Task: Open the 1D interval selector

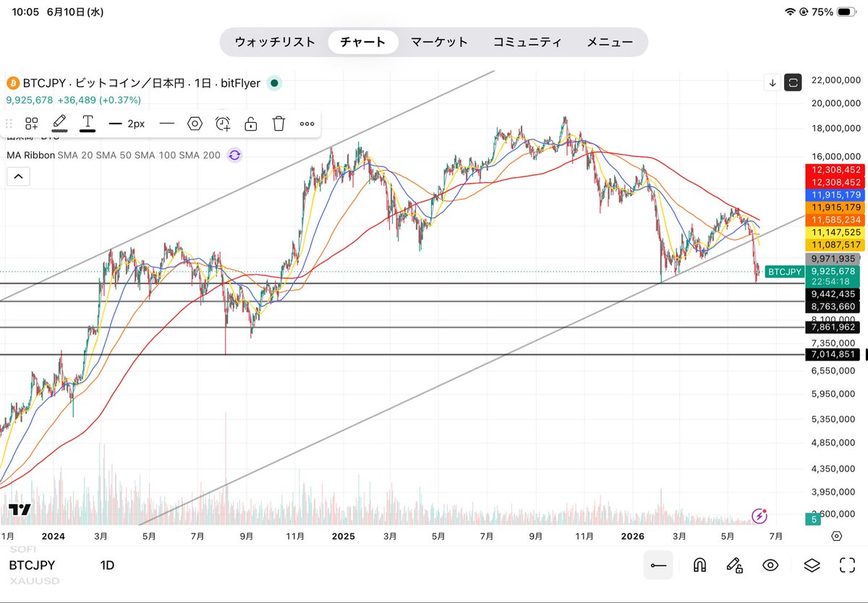Action: tap(107, 565)
